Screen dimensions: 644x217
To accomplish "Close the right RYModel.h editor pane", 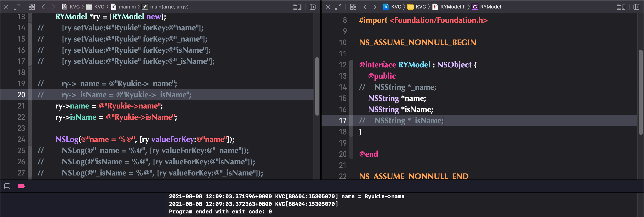I will 328,7.
